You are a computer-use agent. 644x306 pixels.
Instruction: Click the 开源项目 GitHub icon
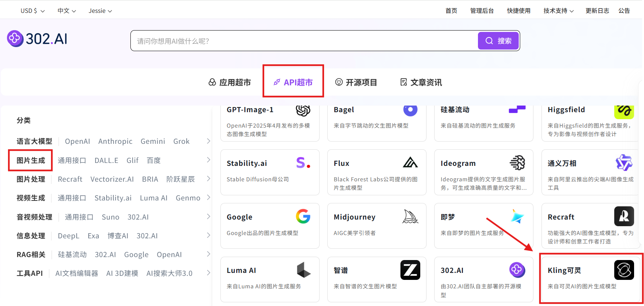339,82
